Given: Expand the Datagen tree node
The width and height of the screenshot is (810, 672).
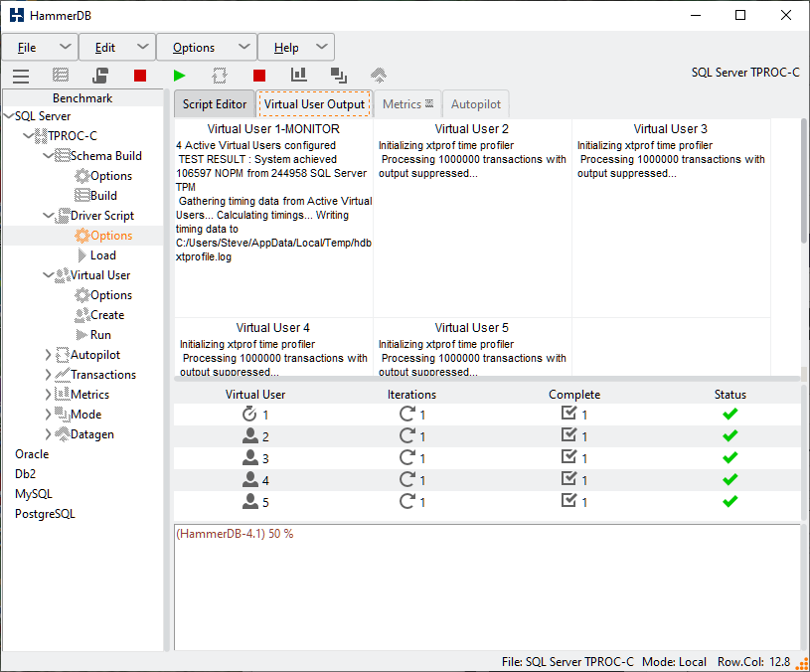Looking at the screenshot, I should point(48,434).
